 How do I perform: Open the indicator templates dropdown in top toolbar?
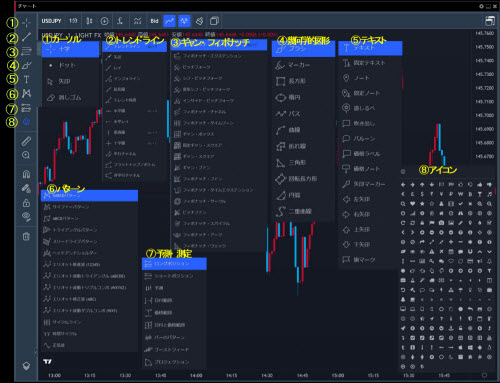click(x=137, y=21)
